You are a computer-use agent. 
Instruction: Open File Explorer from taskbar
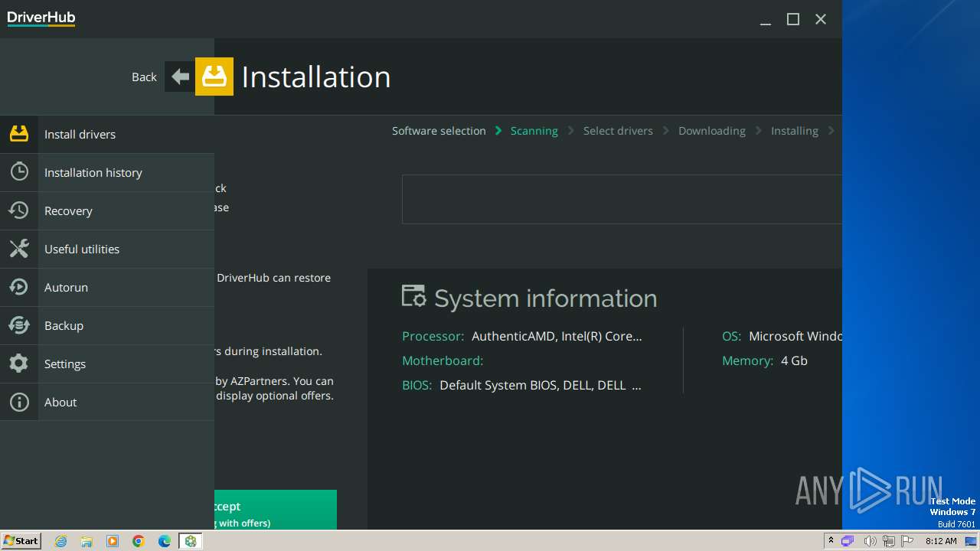[x=87, y=541]
